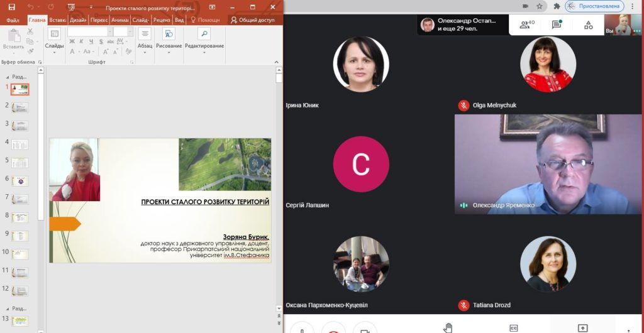
Task: Open the meeting chat panel
Action: tap(557, 25)
